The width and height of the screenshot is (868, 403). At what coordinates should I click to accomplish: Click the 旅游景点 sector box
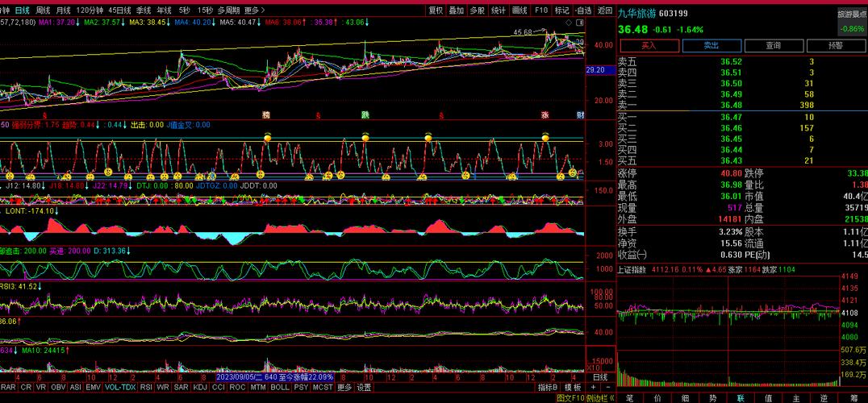(x=851, y=22)
